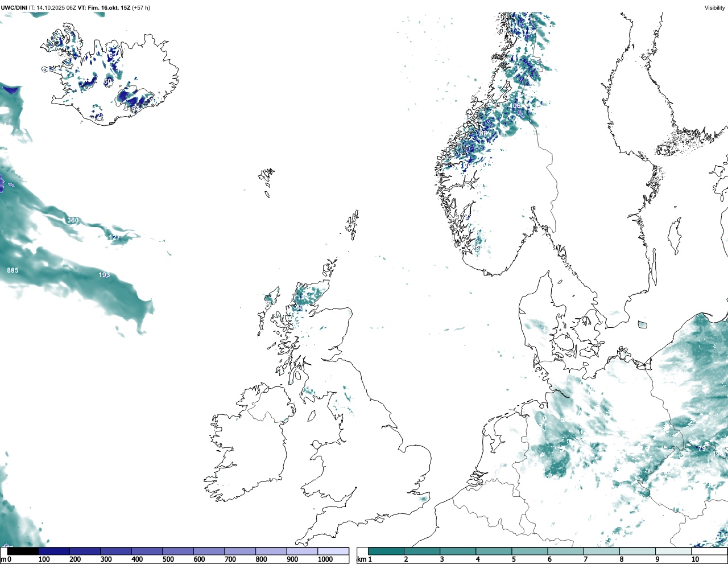The width and height of the screenshot is (728, 564).
Task: Click the 'Visibility' label in top right
Action: click(x=714, y=7)
